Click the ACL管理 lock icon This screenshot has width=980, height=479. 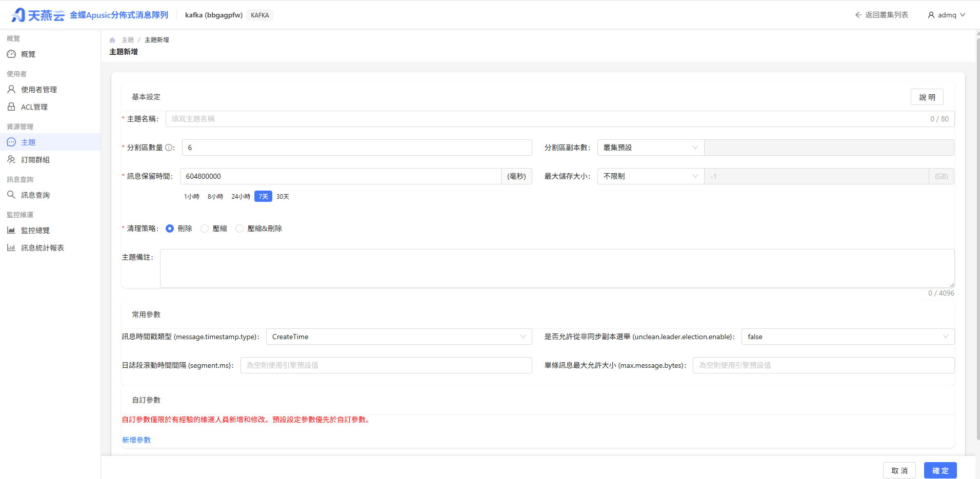click(11, 107)
